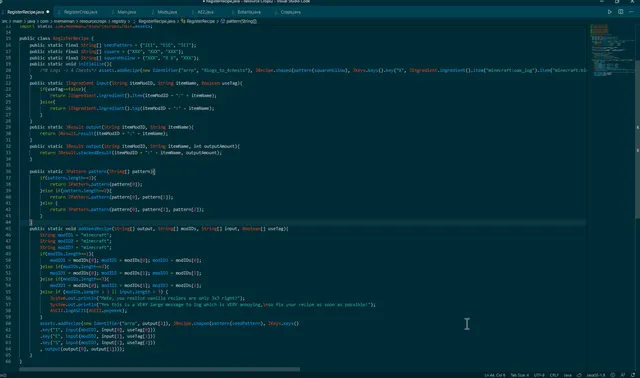Open 'pattern(String[])' breadcrumb segment
The image size is (640, 378).
[x=241, y=21]
